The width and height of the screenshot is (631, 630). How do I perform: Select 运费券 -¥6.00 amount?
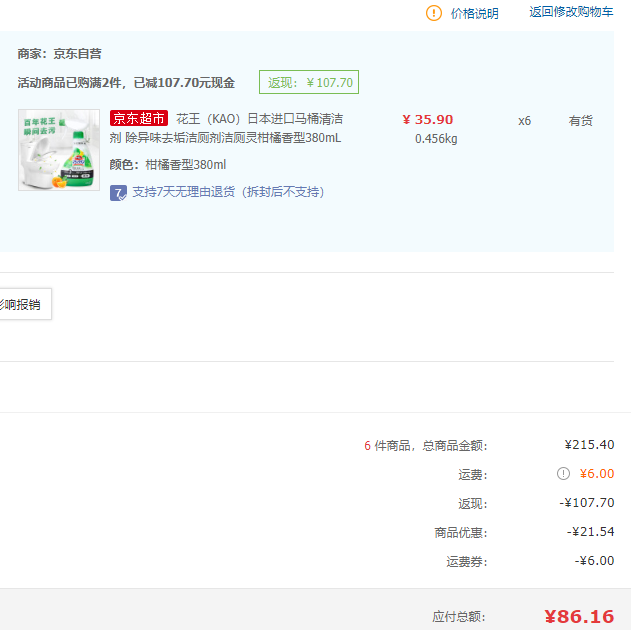(x=594, y=560)
